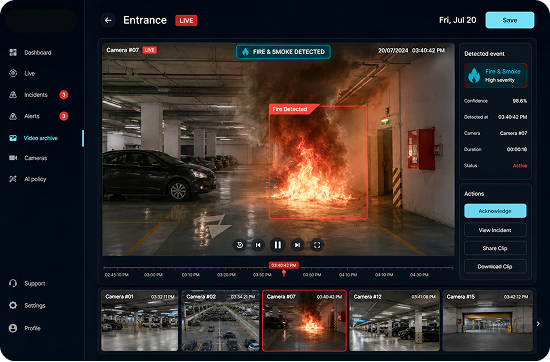
Task: Skip to the next clip
Action: coord(297,245)
